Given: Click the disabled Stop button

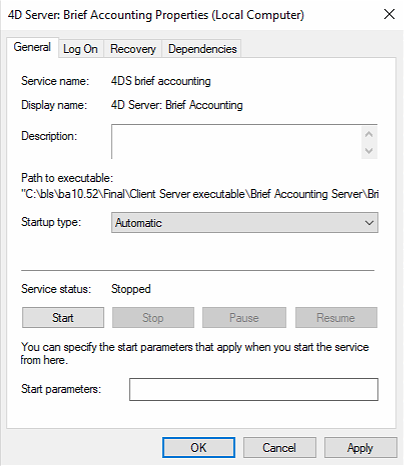Looking at the screenshot, I should click(x=153, y=318).
